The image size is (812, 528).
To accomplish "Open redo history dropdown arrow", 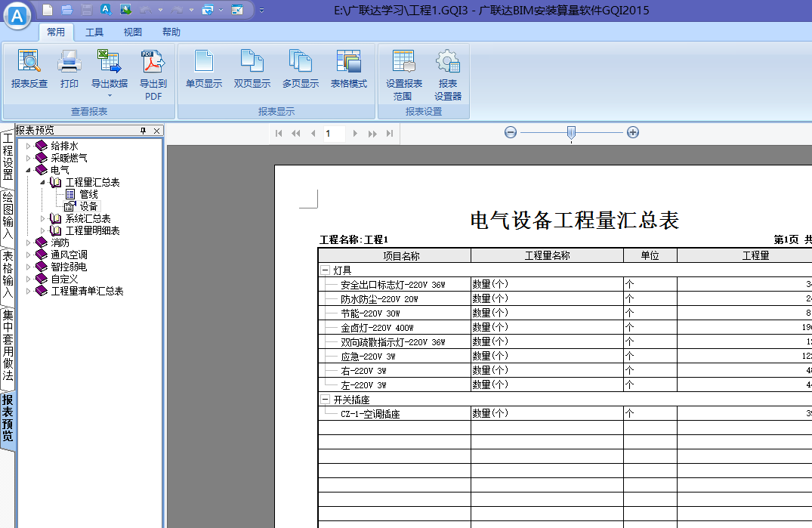I will pyautogui.click(x=191, y=10).
